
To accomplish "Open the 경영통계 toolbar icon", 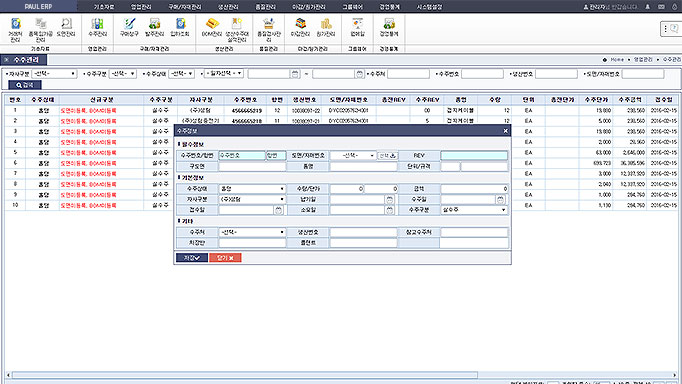I will tap(389, 23).
